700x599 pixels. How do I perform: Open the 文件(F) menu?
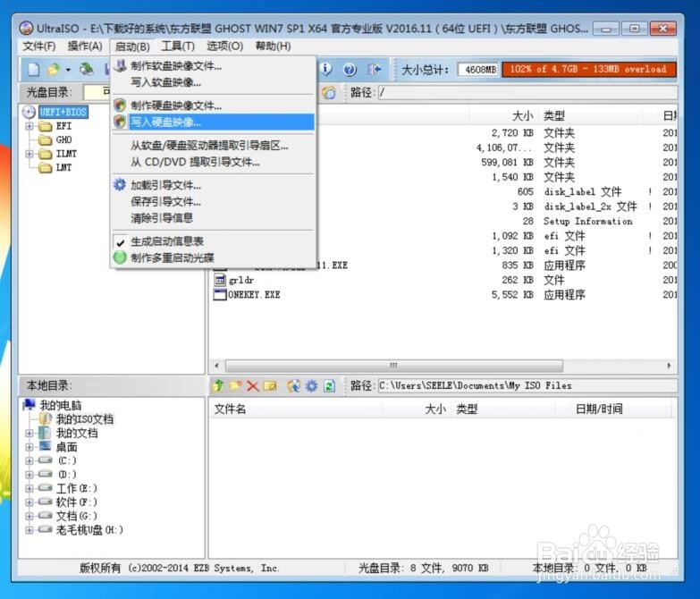coord(39,46)
